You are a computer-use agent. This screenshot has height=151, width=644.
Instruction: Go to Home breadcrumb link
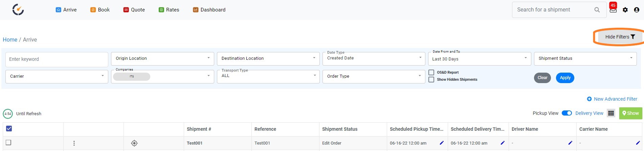[10, 40]
